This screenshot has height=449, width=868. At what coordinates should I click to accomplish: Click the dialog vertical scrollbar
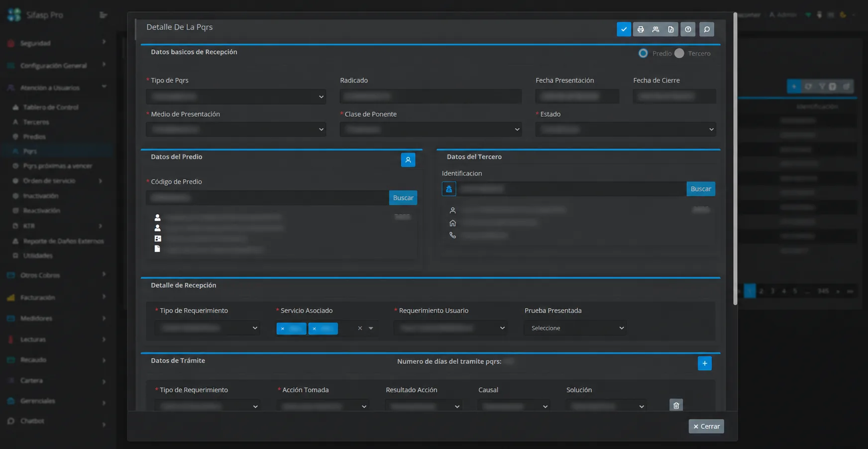(735, 159)
